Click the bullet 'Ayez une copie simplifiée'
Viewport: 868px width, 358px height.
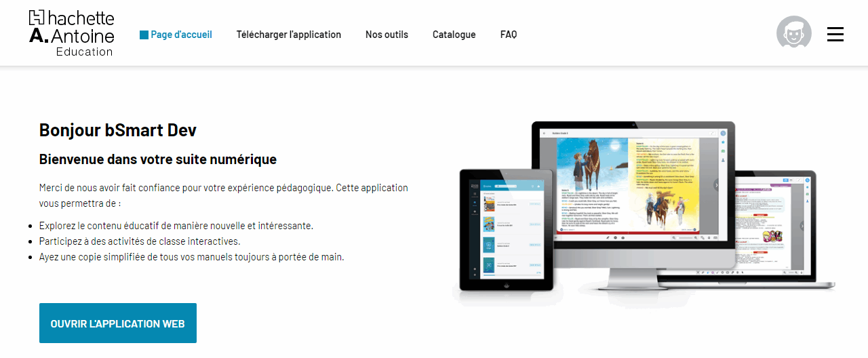tap(192, 257)
